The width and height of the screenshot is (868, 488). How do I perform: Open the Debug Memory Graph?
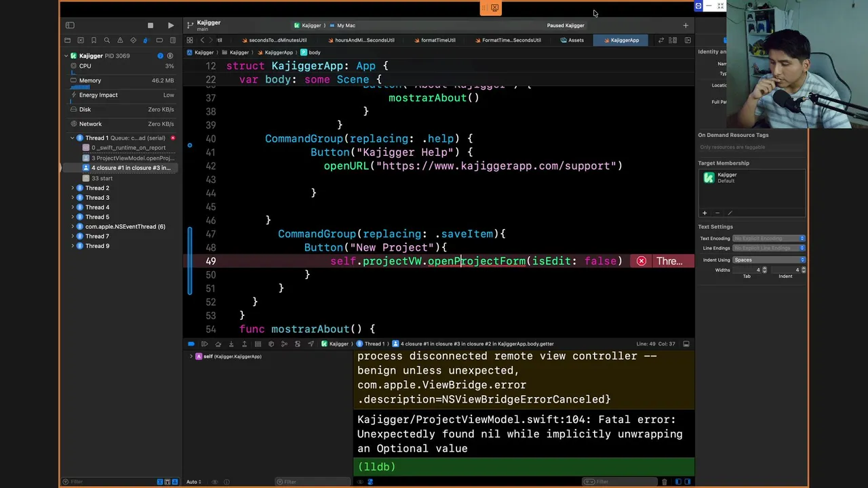coord(284,344)
